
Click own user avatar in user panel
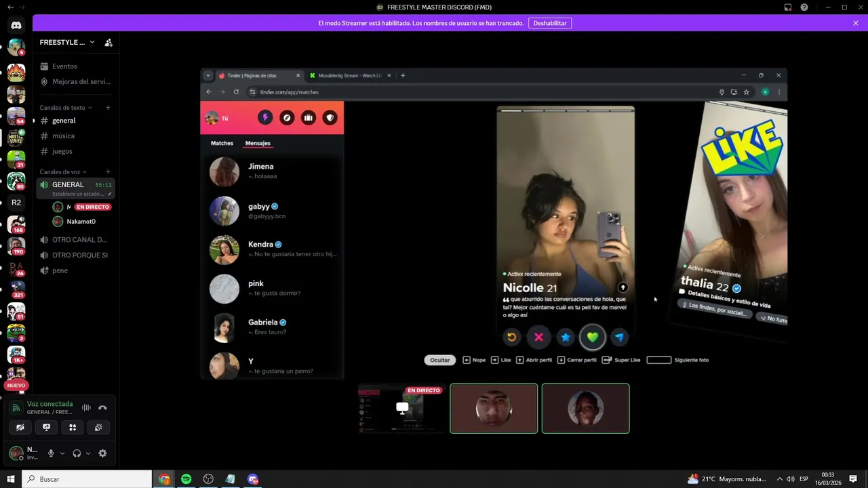[16, 453]
